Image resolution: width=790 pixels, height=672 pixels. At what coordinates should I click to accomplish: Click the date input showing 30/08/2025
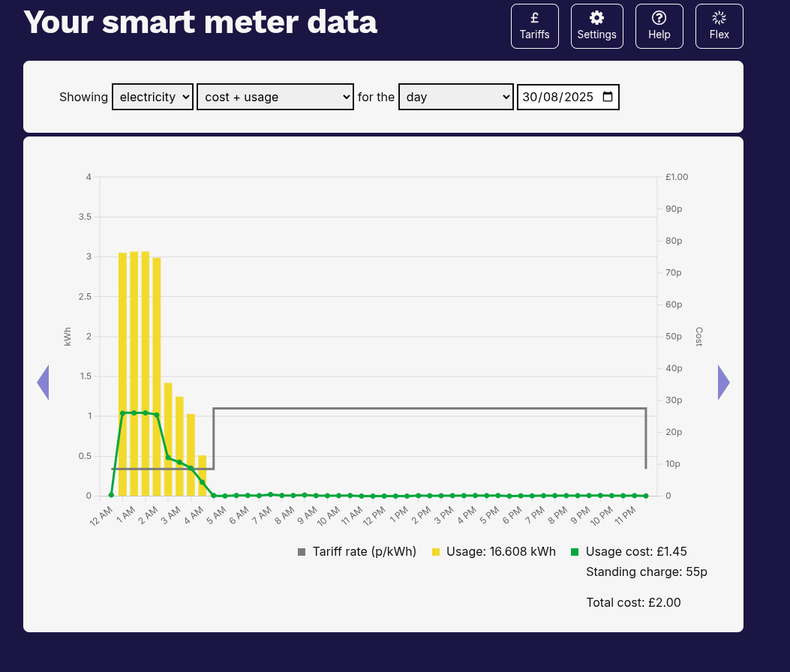click(563, 97)
